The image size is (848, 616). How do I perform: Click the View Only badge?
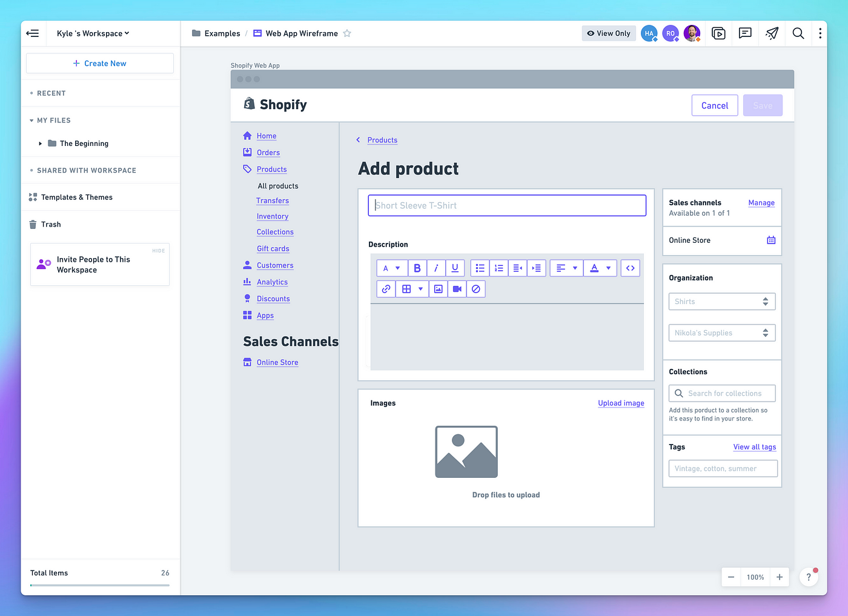(609, 33)
